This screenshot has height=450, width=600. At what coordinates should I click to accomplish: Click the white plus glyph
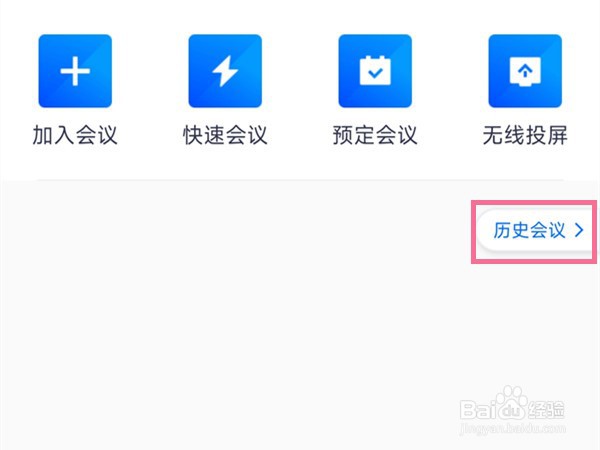point(75,71)
